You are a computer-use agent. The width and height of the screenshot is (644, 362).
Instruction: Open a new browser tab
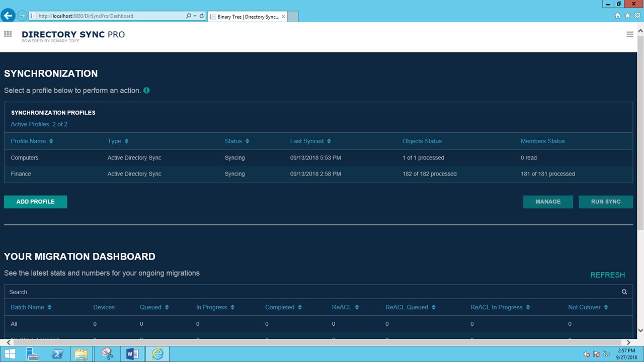point(293,17)
